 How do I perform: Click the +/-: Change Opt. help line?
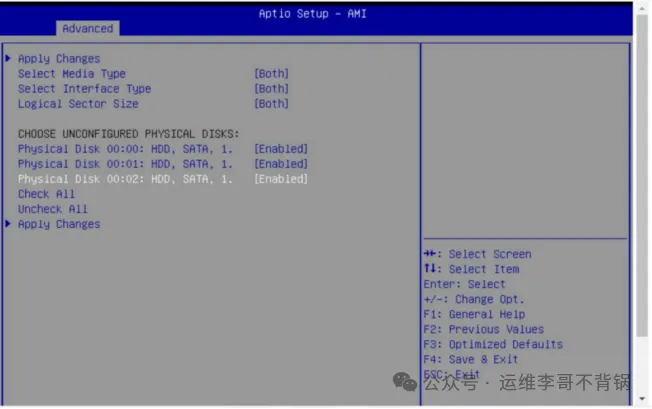click(474, 299)
